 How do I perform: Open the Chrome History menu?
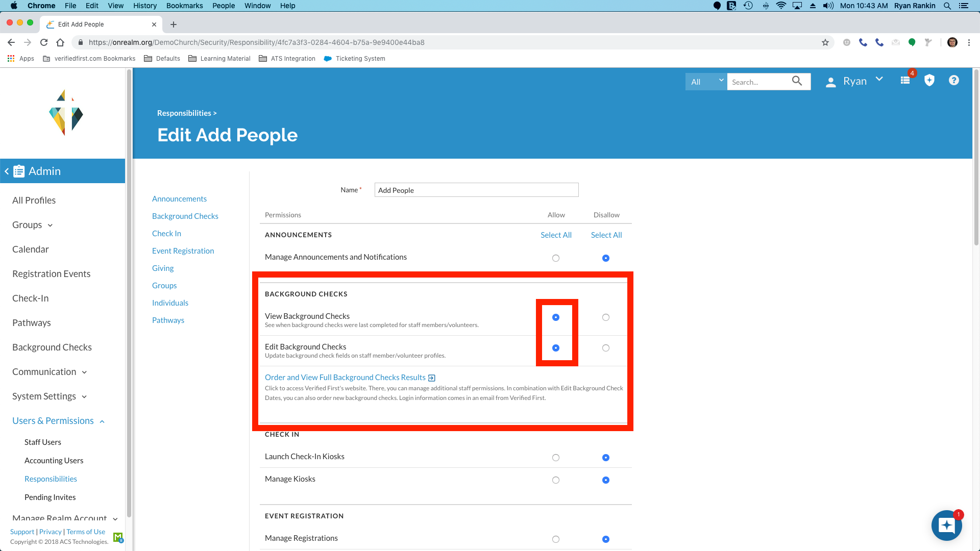[x=144, y=6]
